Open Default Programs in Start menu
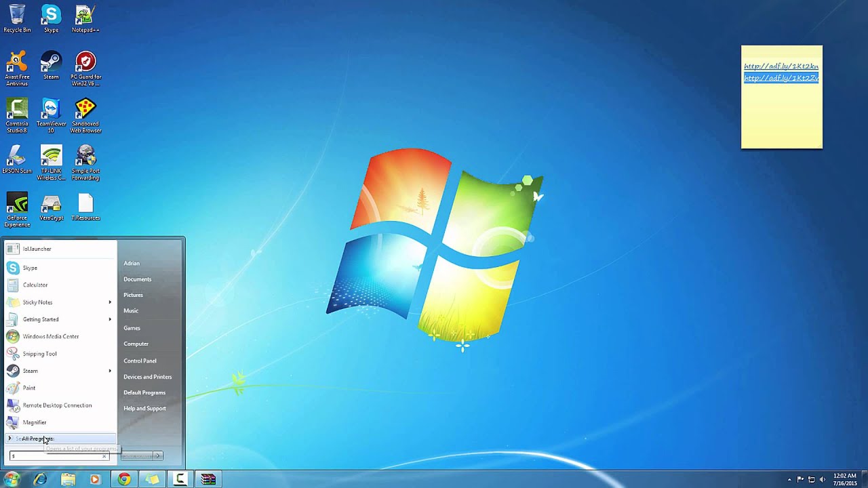The height and width of the screenshot is (488, 868). pyautogui.click(x=144, y=392)
